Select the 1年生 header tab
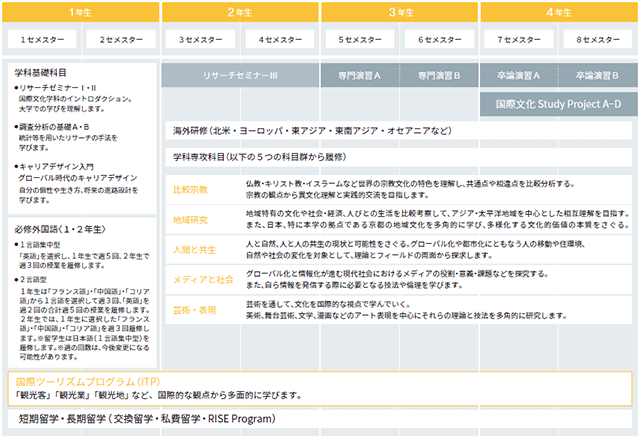This screenshot has width=640, height=438. pos(80,12)
